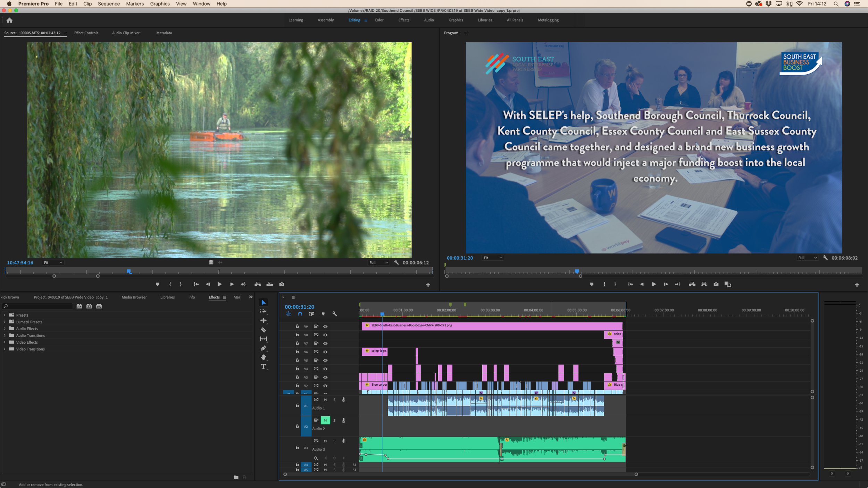Show hidden project panel tabs chevron
Viewport: 868px width, 488px height.
point(251,297)
